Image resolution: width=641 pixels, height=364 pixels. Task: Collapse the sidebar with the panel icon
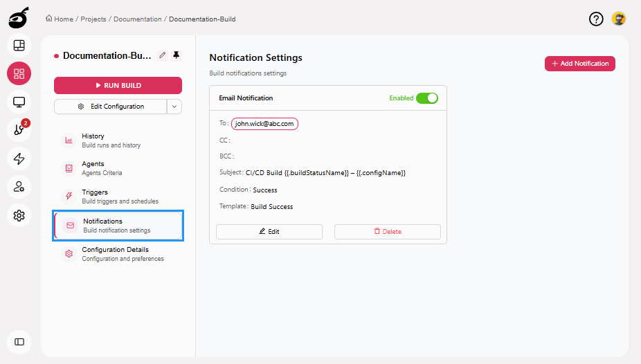pyautogui.click(x=19, y=342)
